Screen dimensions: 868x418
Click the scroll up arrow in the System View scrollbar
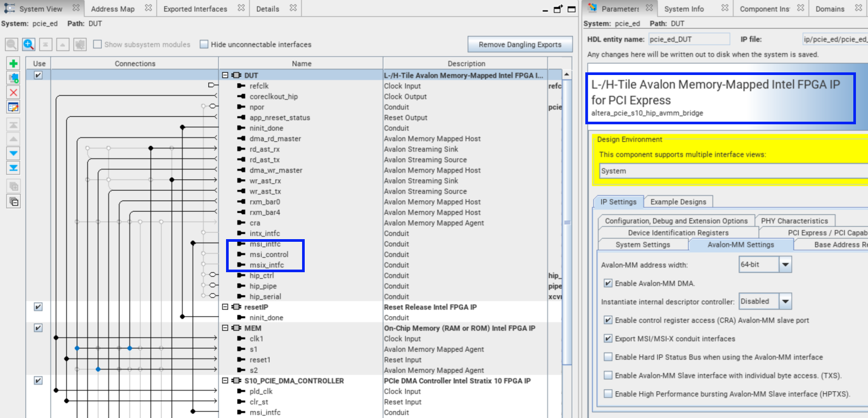[567, 74]
